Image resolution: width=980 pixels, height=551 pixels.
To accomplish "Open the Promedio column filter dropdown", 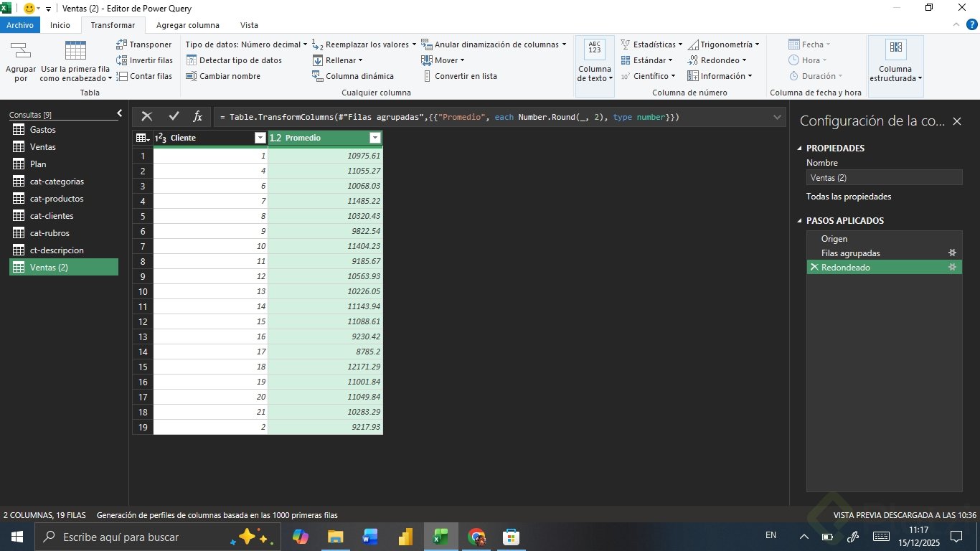I will 374,138.
